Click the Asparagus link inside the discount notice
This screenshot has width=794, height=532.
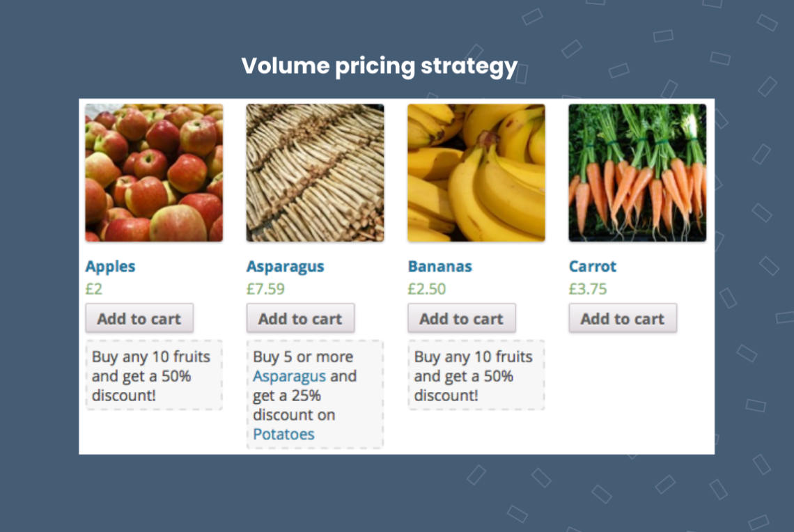290,376
